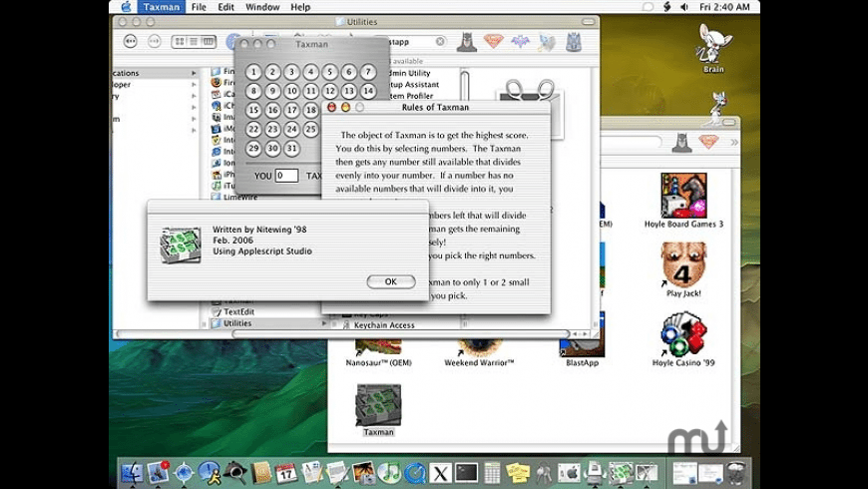Open iChat from the Dock
This screenshot has width=868, height=489.
(210, 472)
